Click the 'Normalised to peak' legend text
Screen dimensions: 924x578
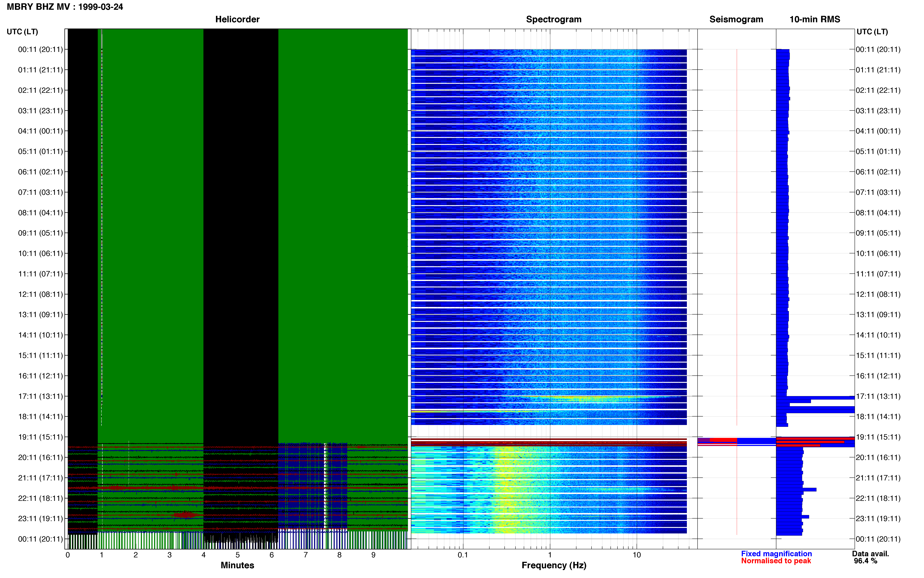point(776,561)
